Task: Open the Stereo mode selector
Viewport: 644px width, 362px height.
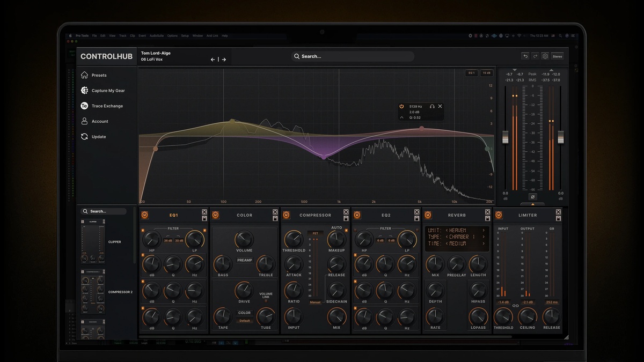Action: (x=558, y=56)
